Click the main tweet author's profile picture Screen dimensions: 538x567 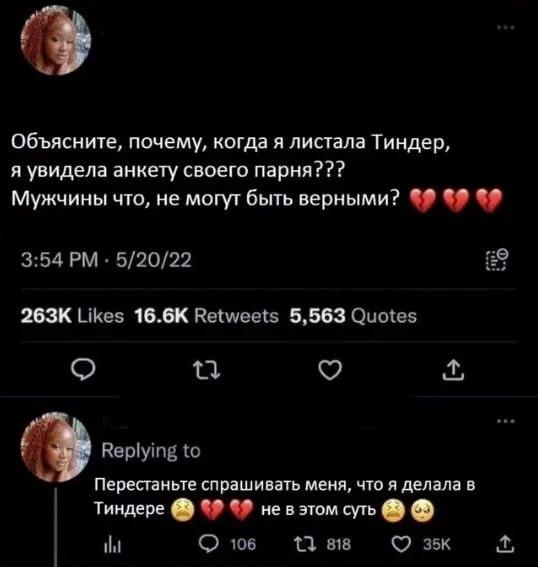pyautogui.click(x=55, y=40)
